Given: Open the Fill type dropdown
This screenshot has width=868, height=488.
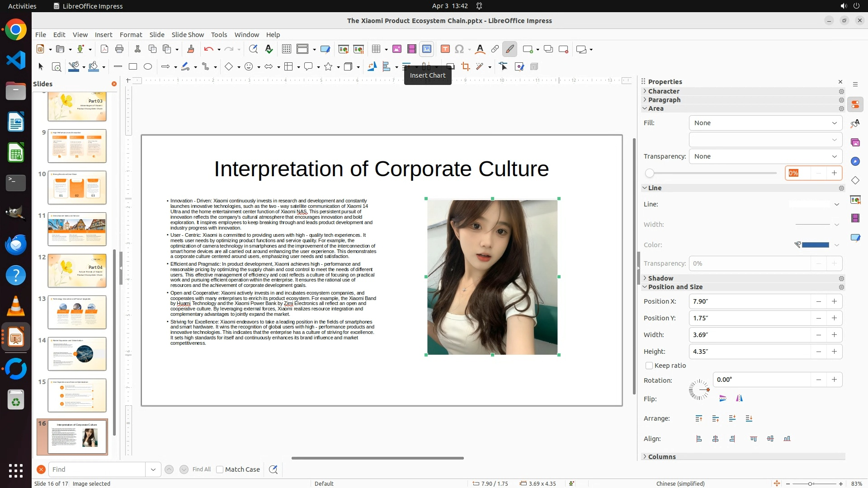Looking at the screenshot, I should (765, 123).
